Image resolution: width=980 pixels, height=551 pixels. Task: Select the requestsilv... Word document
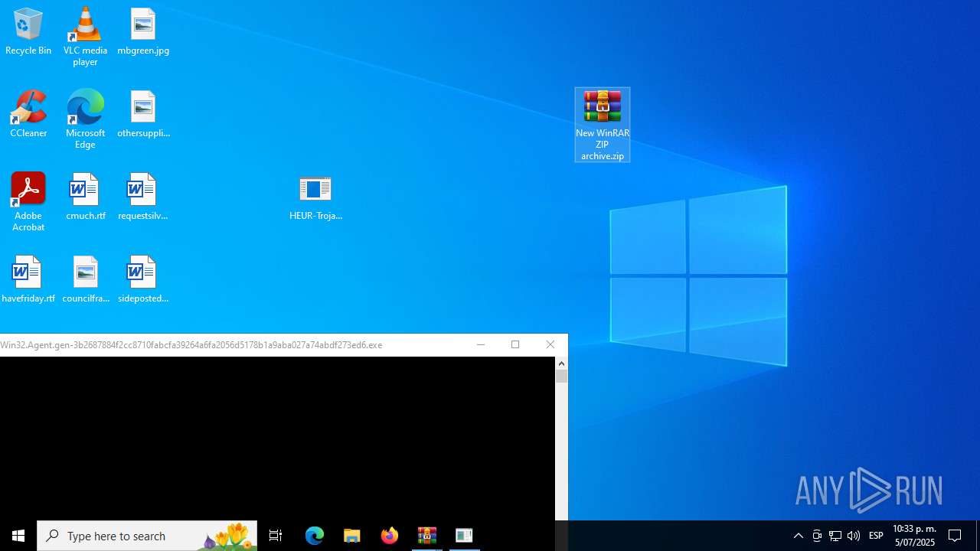coord(143,197)
